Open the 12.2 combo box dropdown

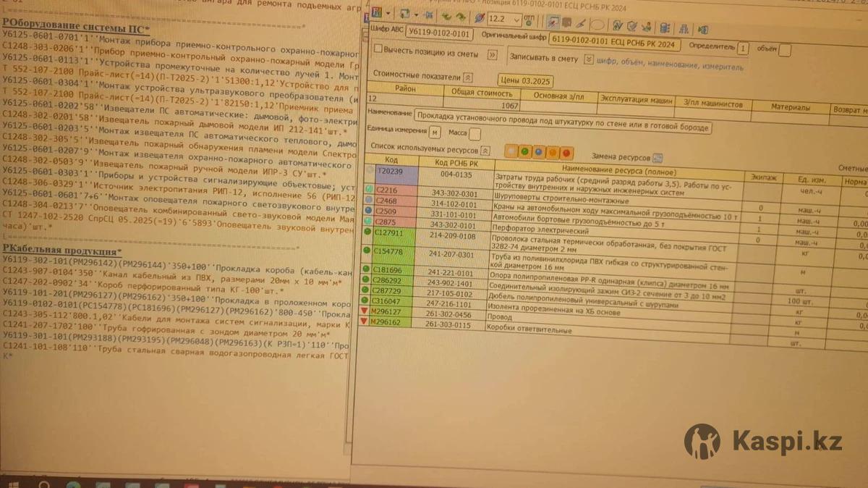[516, 20]
